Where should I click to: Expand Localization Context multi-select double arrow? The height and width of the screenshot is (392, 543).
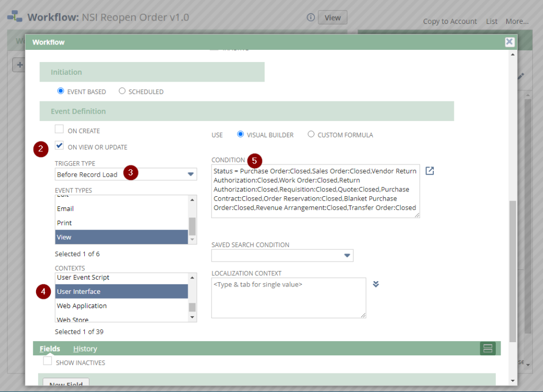click(x=376, y=284)
